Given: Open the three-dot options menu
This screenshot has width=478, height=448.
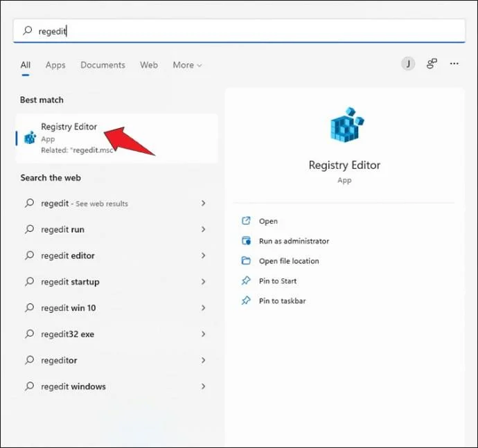Looking at the screenshot, I should point(454,64).
